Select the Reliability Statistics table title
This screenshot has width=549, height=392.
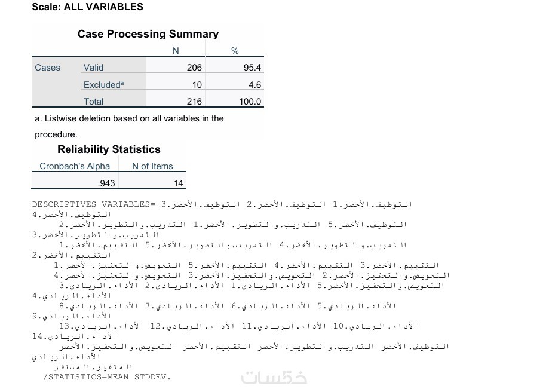point(109,149)
